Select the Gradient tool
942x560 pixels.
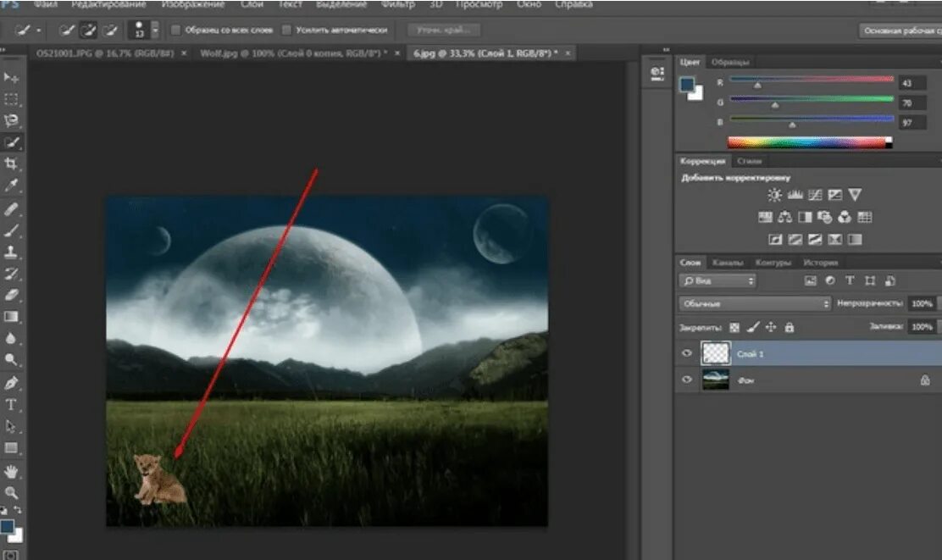click(11, 317)
